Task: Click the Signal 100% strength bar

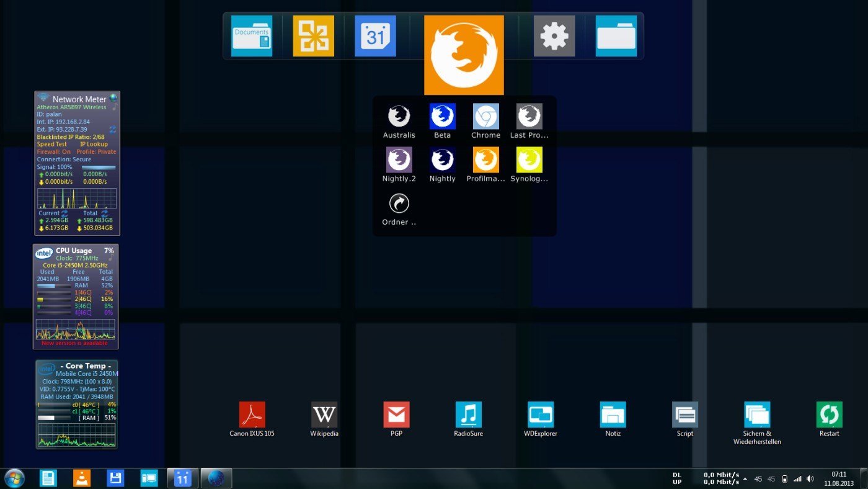Action: [99, 167]
